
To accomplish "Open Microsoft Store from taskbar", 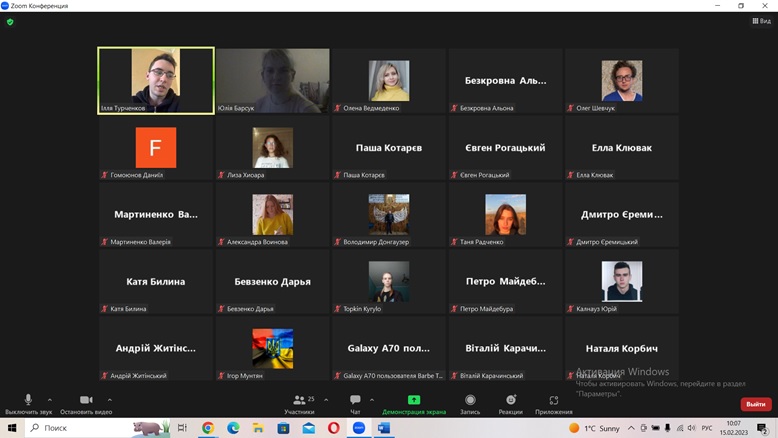I will click(x=283, y=428).
